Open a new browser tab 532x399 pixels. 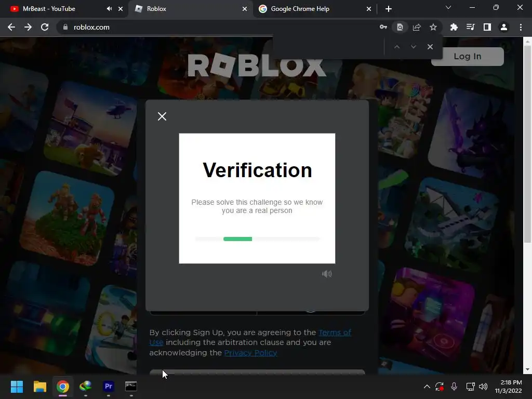389,9
